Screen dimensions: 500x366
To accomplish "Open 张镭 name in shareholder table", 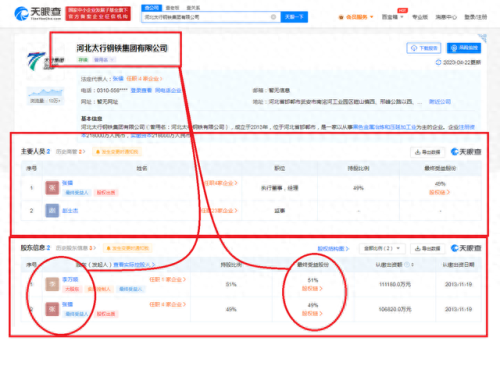I will [x=67, y=304].
